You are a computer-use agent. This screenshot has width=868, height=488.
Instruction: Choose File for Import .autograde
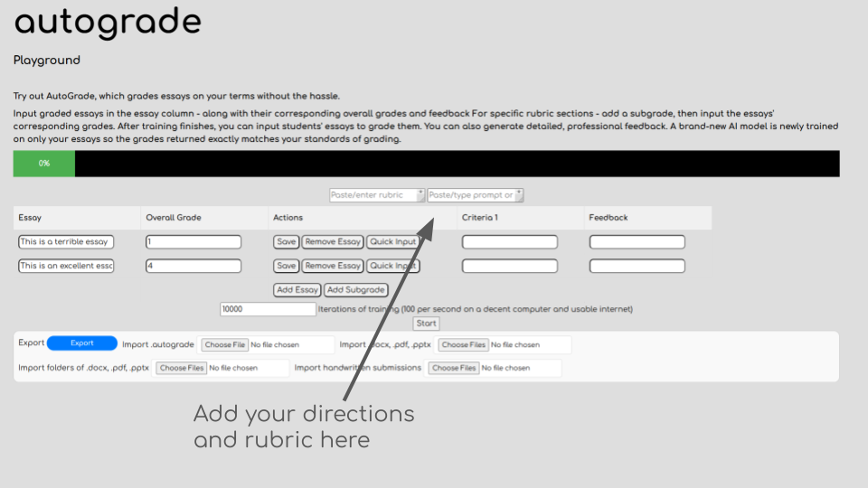[224, 344]
